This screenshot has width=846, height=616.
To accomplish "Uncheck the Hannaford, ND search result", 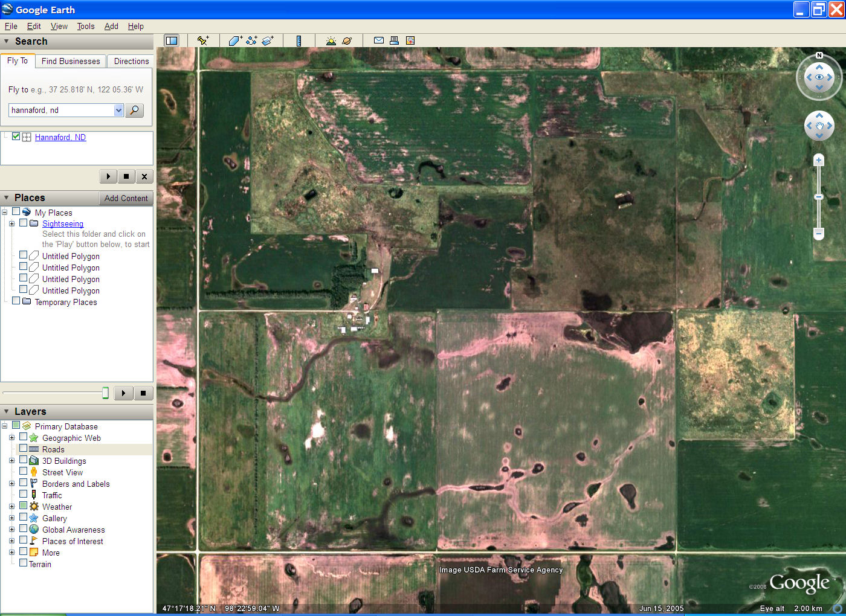I will (x=16, y=136).
